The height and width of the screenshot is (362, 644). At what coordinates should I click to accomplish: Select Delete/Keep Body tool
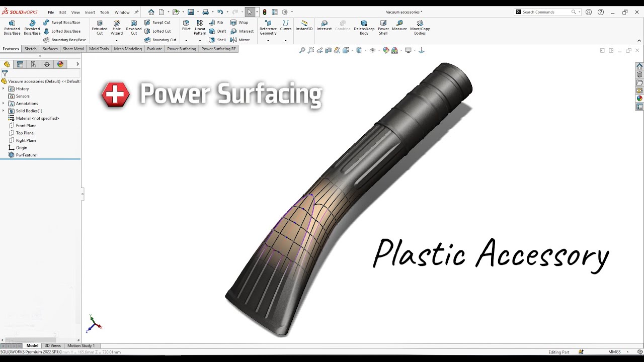[364, 27]
